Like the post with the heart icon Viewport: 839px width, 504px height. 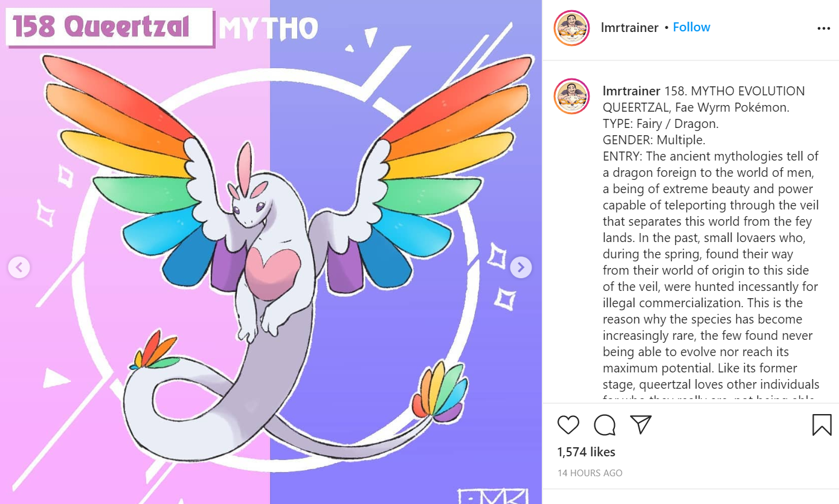(568, 425)
